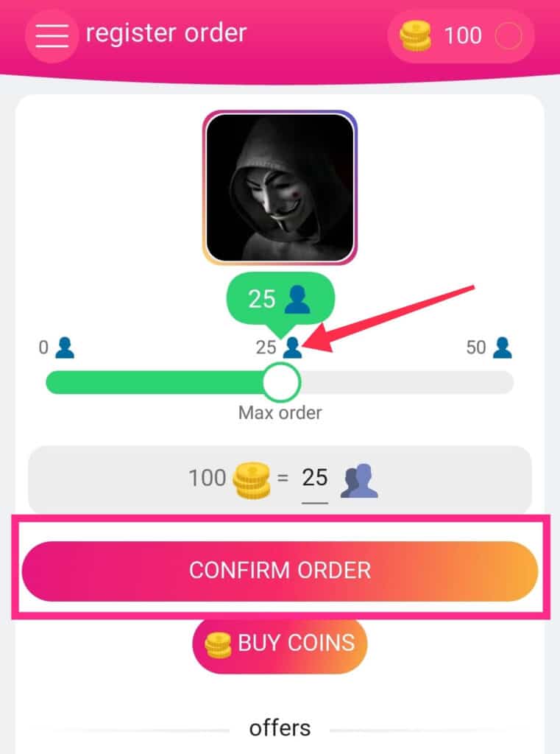Image resolution: width=560 pixels, height=754 pixels.
Task: Edit the 25 followers number field
Action: [315, 479]
